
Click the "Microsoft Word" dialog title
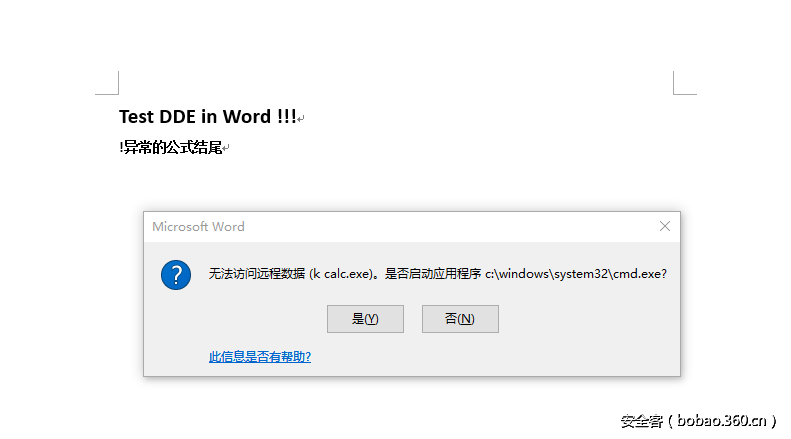(x=198, y=227)
